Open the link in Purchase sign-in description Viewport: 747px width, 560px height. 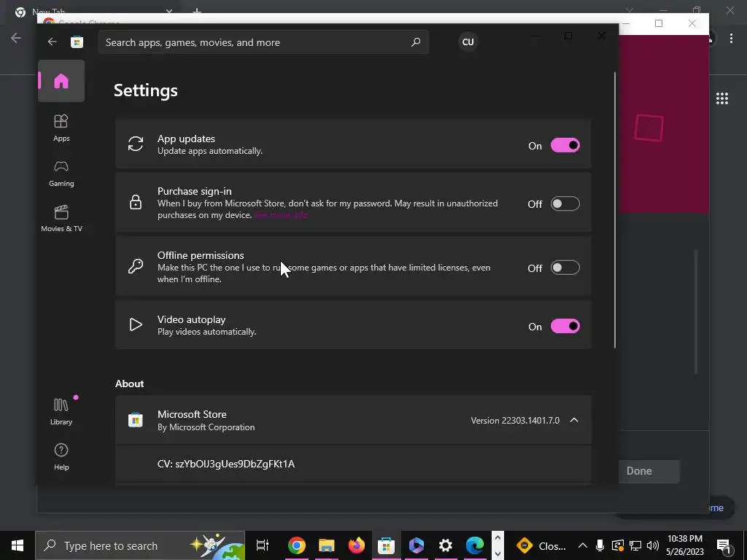click(x=282, y=215)
